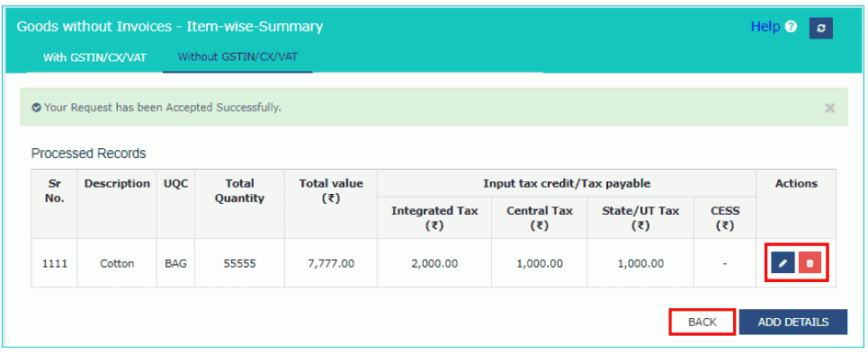Viewport: 868px width, 353px height.
Task: Add a new record via ADD DETAILS
Action: [x=793, y=322]
